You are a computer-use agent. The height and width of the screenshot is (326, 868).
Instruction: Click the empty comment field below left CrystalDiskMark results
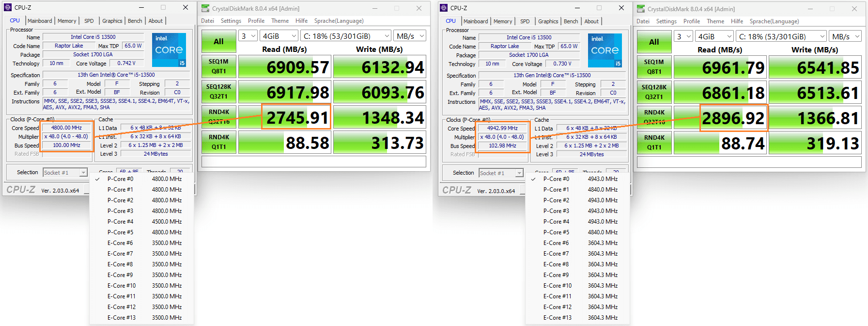coord(314,162)
